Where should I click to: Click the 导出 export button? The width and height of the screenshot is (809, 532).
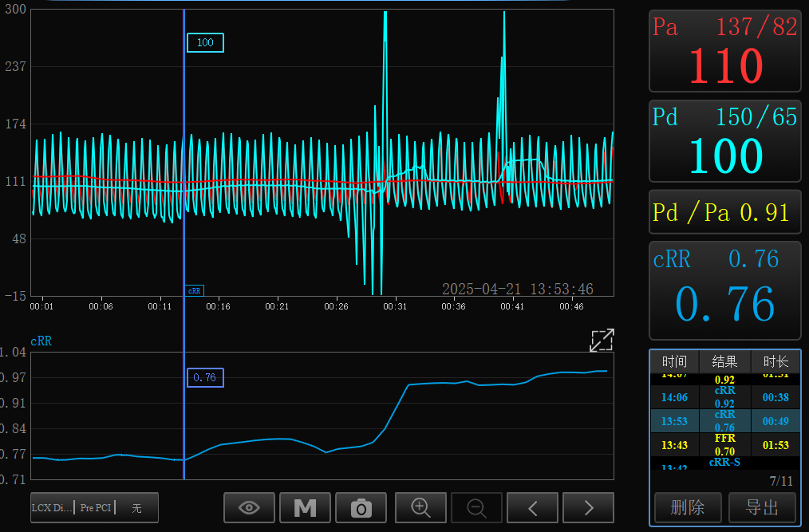click(762, 507)
